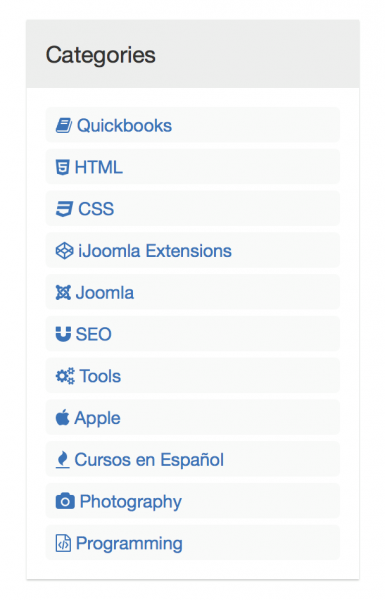Click the code file icon beside Programming

(63, 543)
